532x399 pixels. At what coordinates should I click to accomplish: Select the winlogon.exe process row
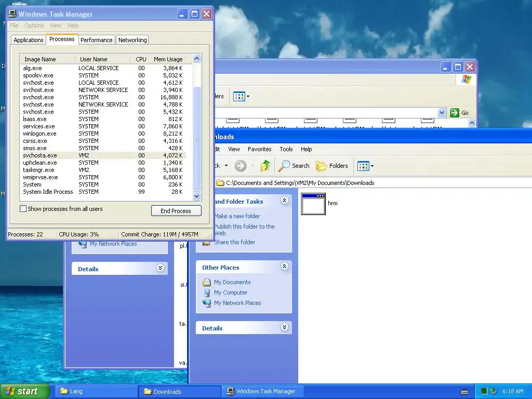coord(103,134)
